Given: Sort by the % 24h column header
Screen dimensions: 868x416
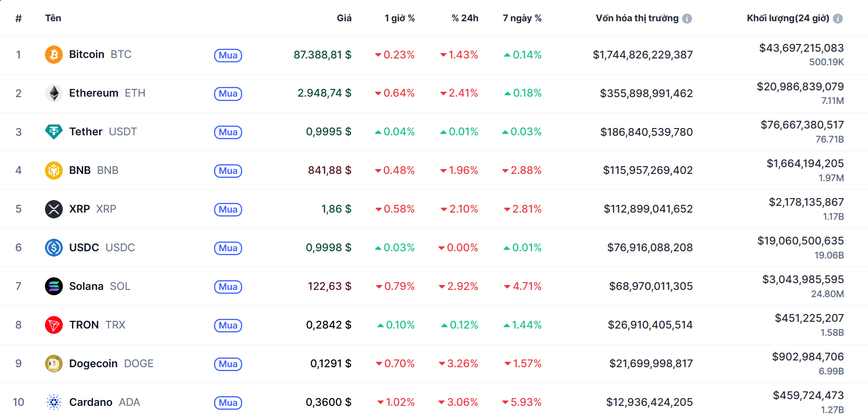Looking at the screenshot, I should (x=465, y=18).
